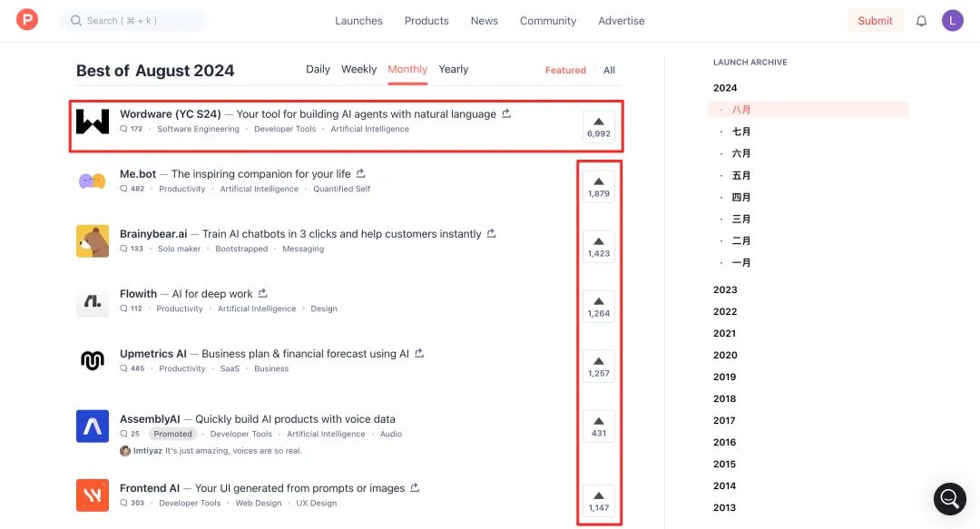Open Brainybear.ai's 133 comments icon
The height and width of the screenshot is (529, 980).
[x=123, y=249]
